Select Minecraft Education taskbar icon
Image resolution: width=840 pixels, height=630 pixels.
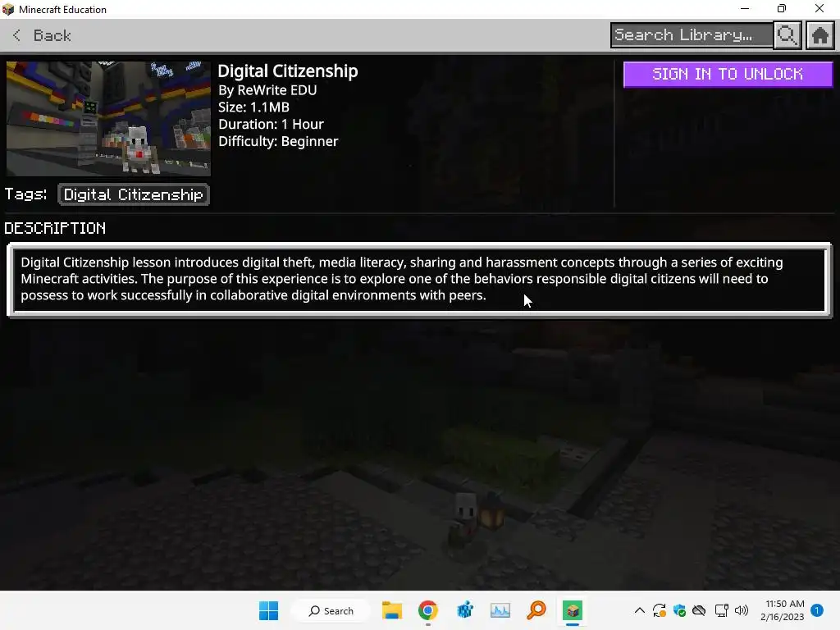[x=572, y=610]
